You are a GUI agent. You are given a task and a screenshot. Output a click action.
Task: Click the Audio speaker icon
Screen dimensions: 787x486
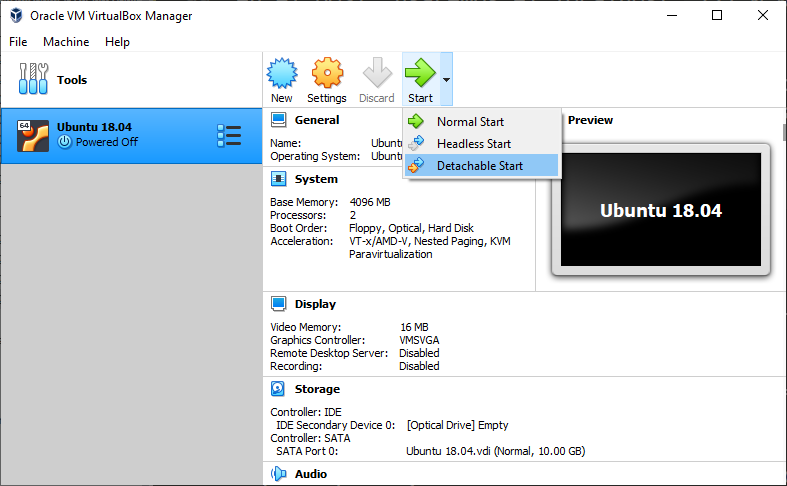pyautogui.click(x=279, y=473)
